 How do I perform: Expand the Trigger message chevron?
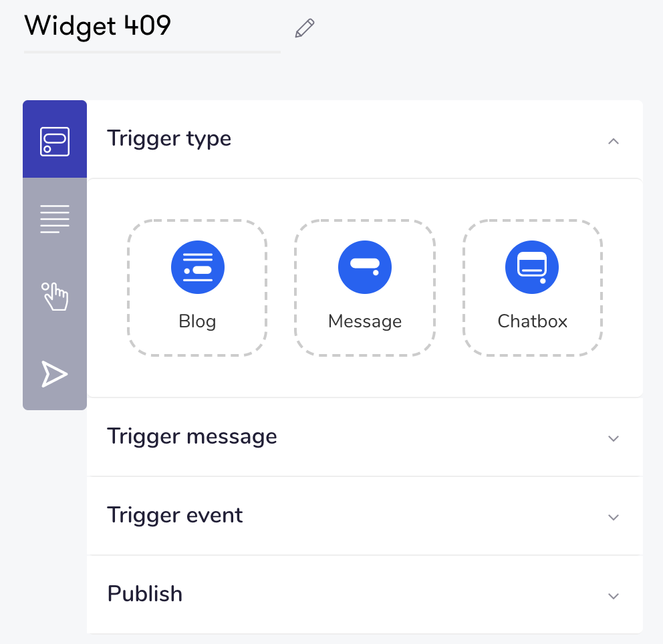pyautogui.click(x=614, y=439)
